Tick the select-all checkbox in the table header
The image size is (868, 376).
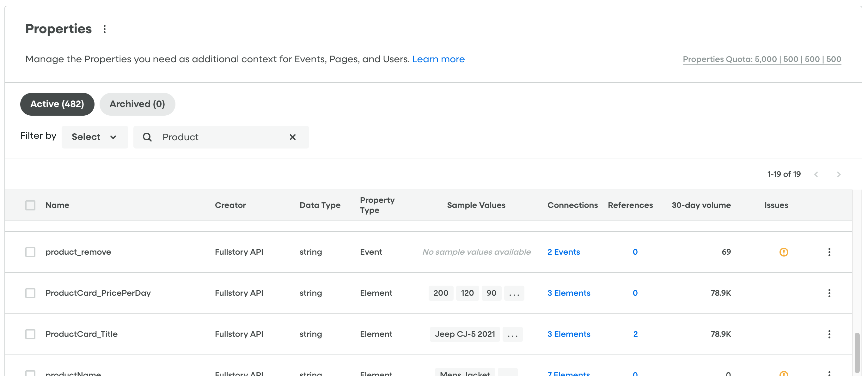30,205
